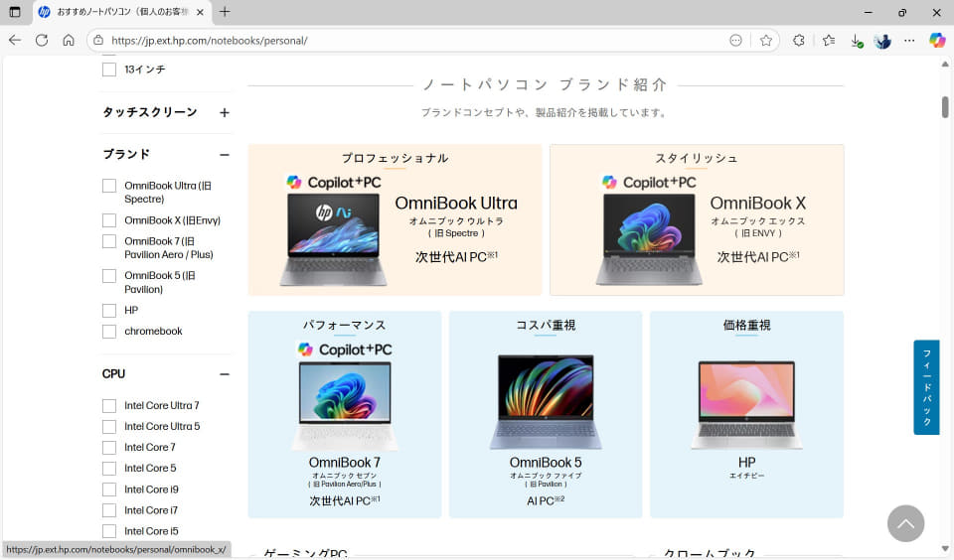The image size is (954, 560).
Task: Open the favorites list
Action: 828,41
